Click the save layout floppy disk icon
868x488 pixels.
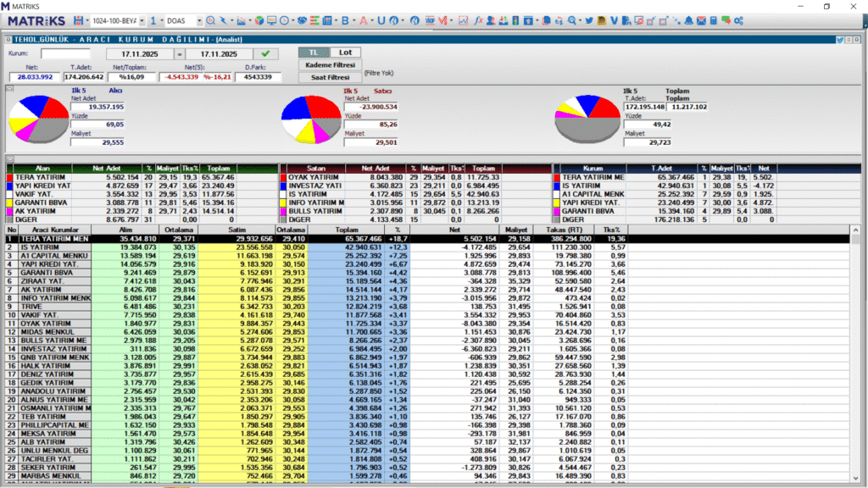[x=78, y=20]
